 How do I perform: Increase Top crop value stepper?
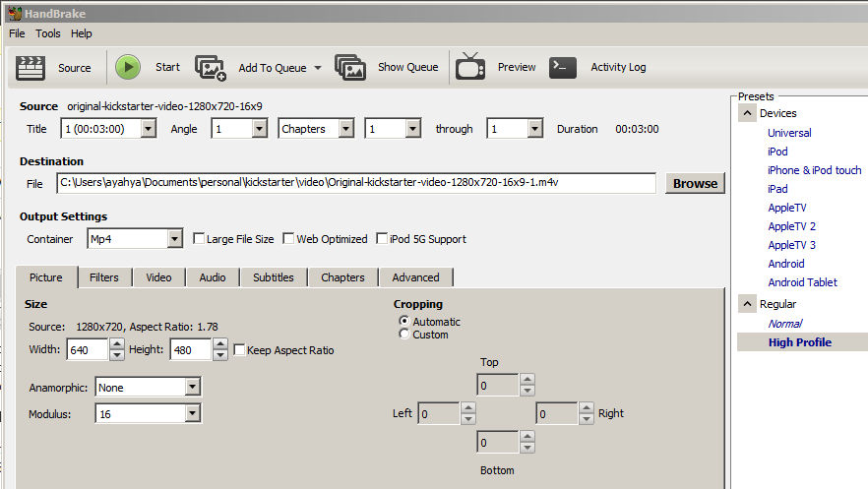(527, 380)
